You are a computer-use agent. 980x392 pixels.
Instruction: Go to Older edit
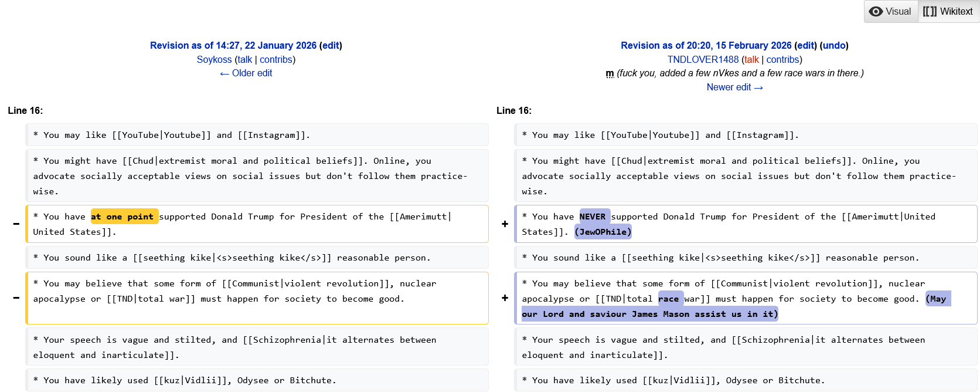(246, 73)
